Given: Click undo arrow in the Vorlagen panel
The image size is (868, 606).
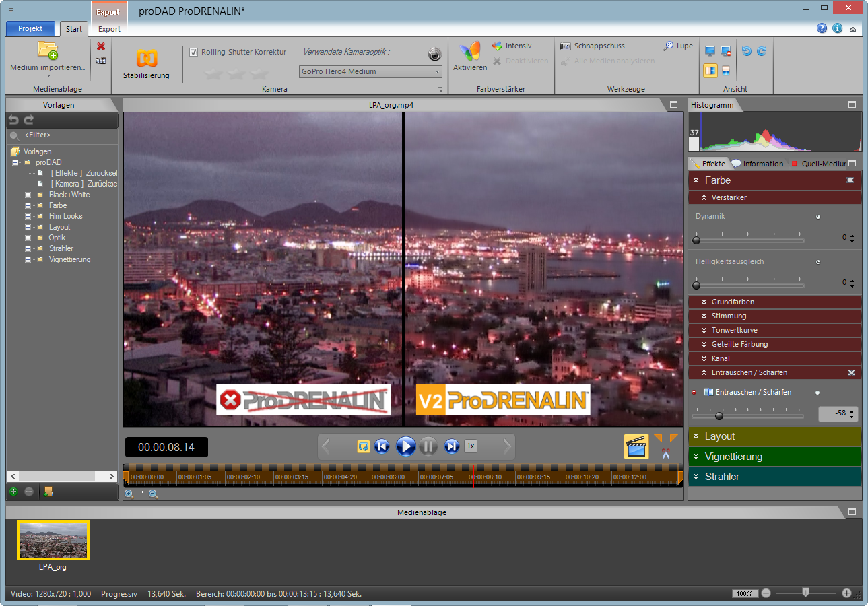Looking at the screenshot, I should [x=13, y=120].
